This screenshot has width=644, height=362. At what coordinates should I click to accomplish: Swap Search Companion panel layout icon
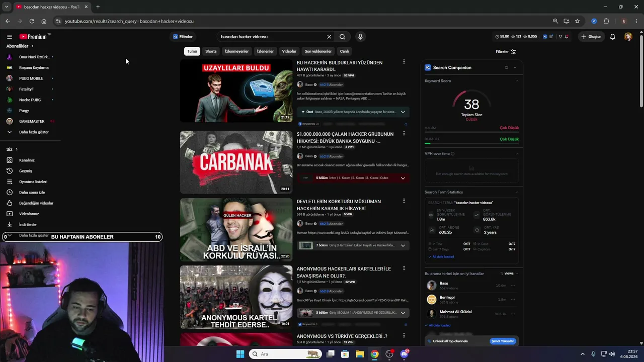click(506, 67)
